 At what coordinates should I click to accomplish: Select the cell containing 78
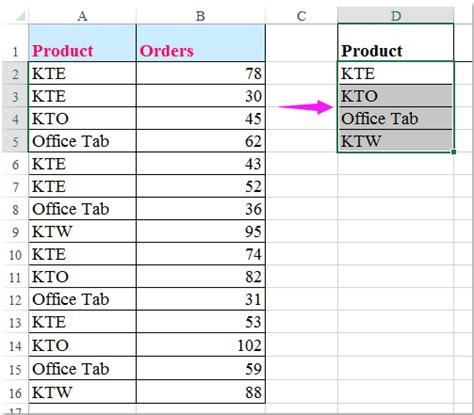pos(201,73)
